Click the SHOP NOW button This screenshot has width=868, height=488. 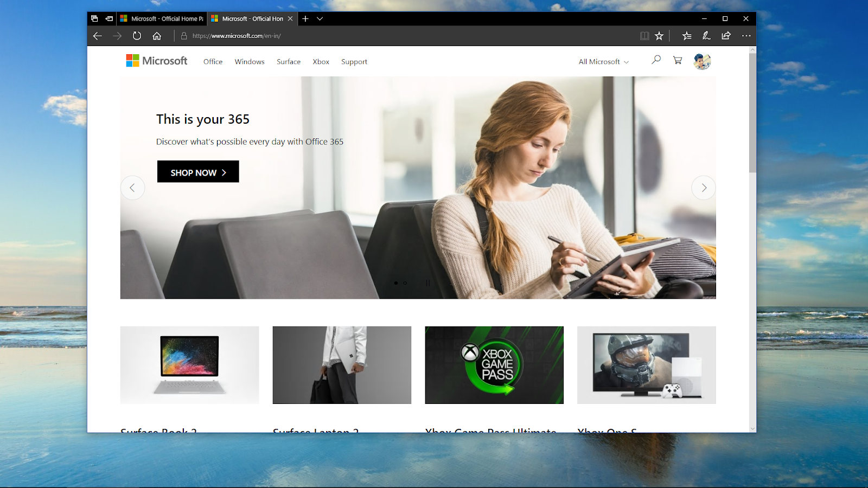tap(198, 171)
